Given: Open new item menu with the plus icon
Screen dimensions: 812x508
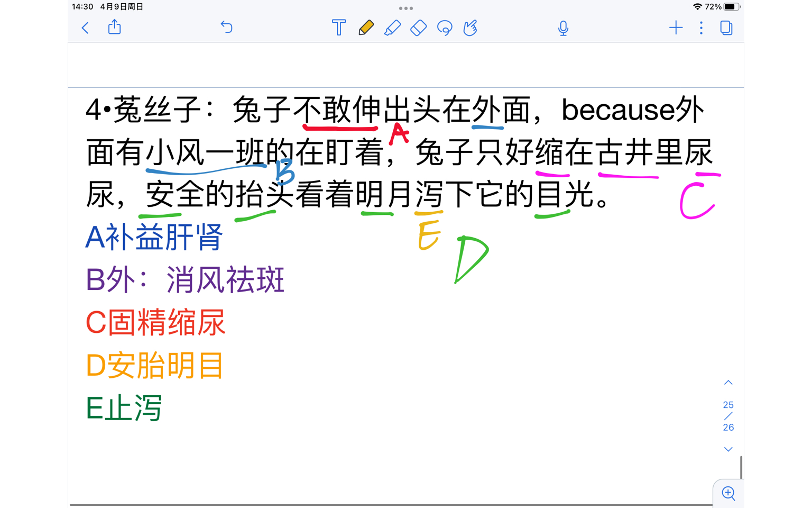Looking at the screenshot, I should point(676,28).
